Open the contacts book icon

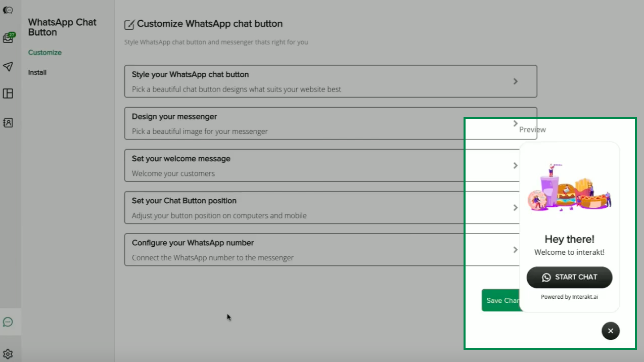tap(8, 122)
